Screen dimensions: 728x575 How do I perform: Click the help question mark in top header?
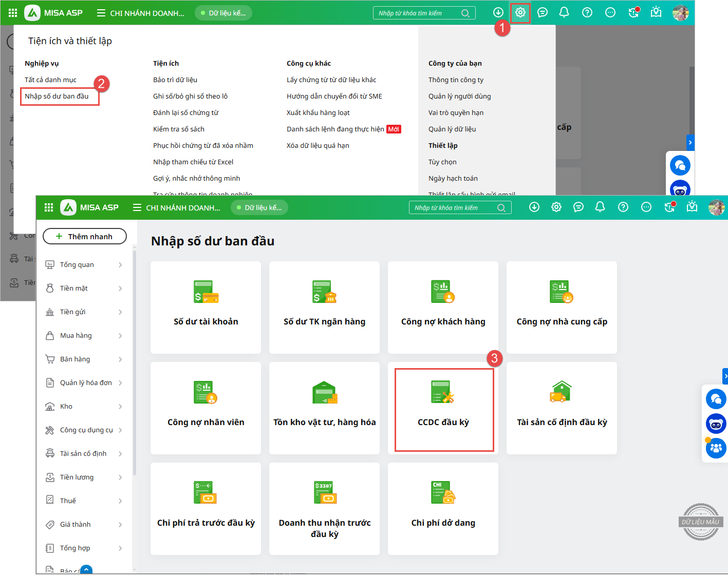tap(587, 13)
